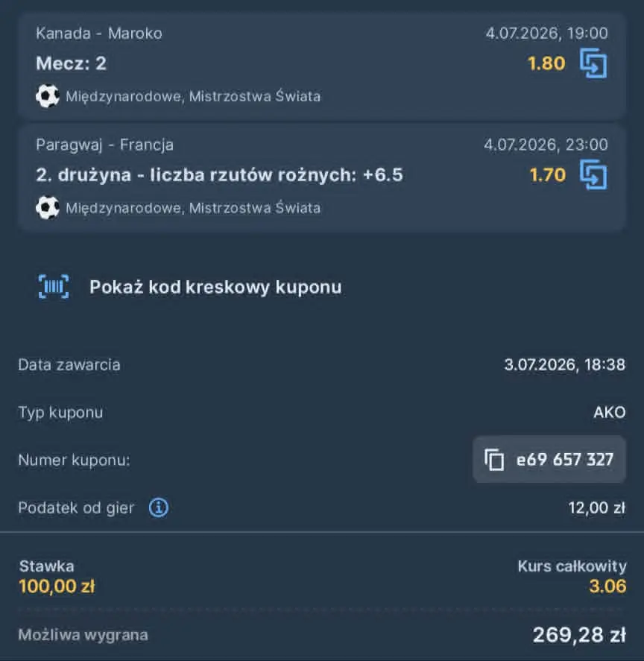Image resolution: width=644 pixels, height=661 pixels.
Task: Tap the football icon under the corners bet
Action: point(47,208)
